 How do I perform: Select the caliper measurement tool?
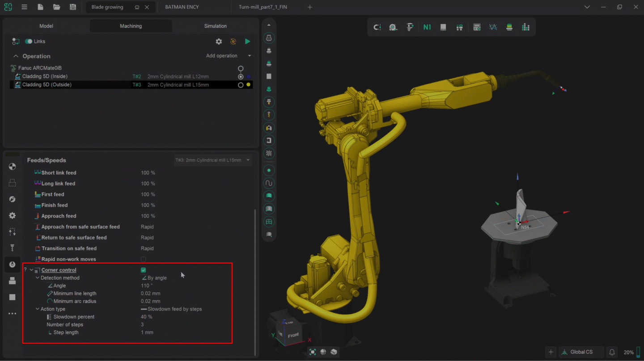(x=409, y=27)
